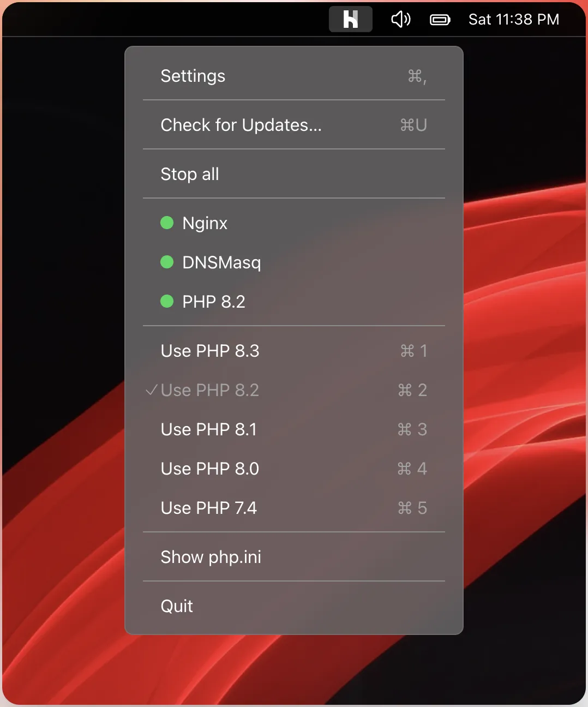This screenshot has height=707, width=588.
Task: Select Check for Updates...
Action: 294,125
